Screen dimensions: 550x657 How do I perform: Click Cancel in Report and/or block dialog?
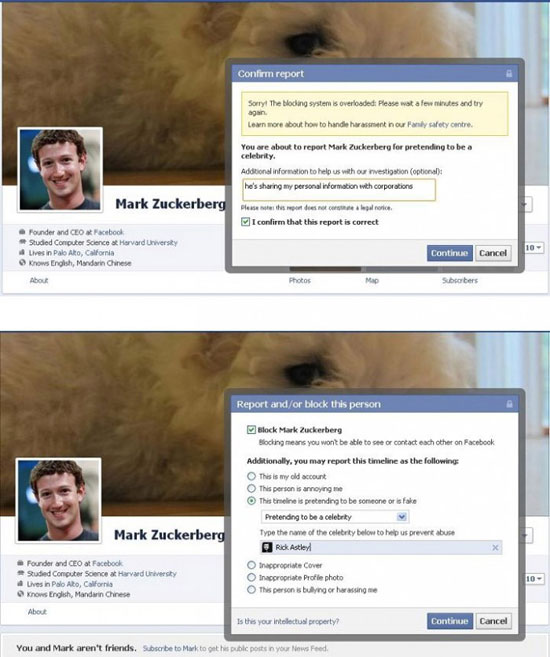493,621
